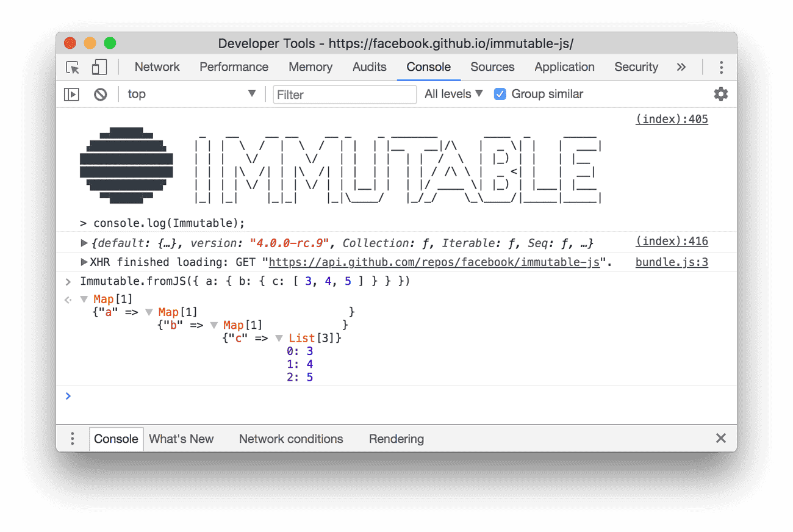793x532 pixels.
Task: Open the console sidebar panel icon
Action: tap(71, 94)
